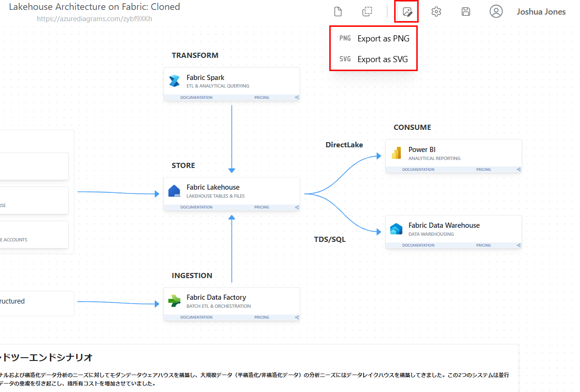Click share icon on Power BI card
The image size is (580, 392).
point(519,169)
